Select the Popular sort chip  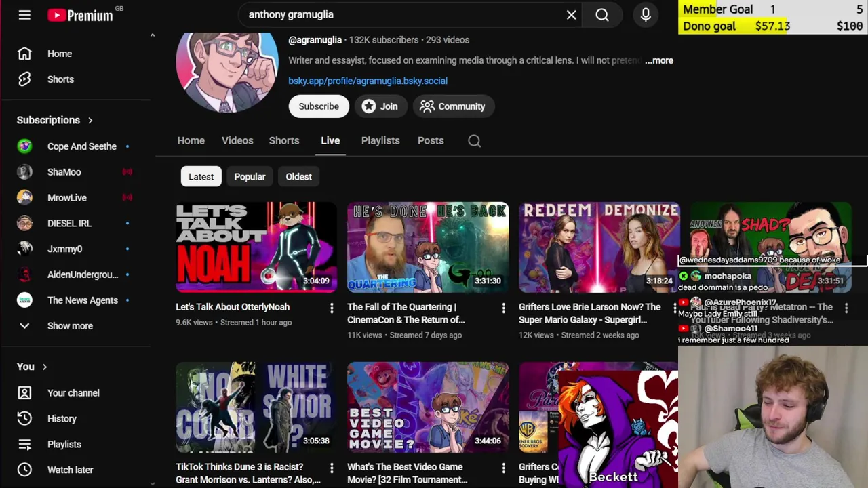pyautogui.click(x=250, y=176)
